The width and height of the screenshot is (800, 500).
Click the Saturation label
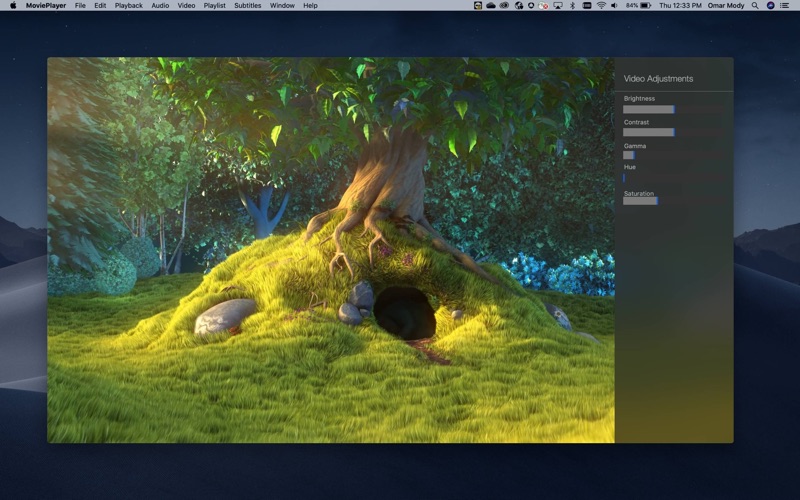639,193
